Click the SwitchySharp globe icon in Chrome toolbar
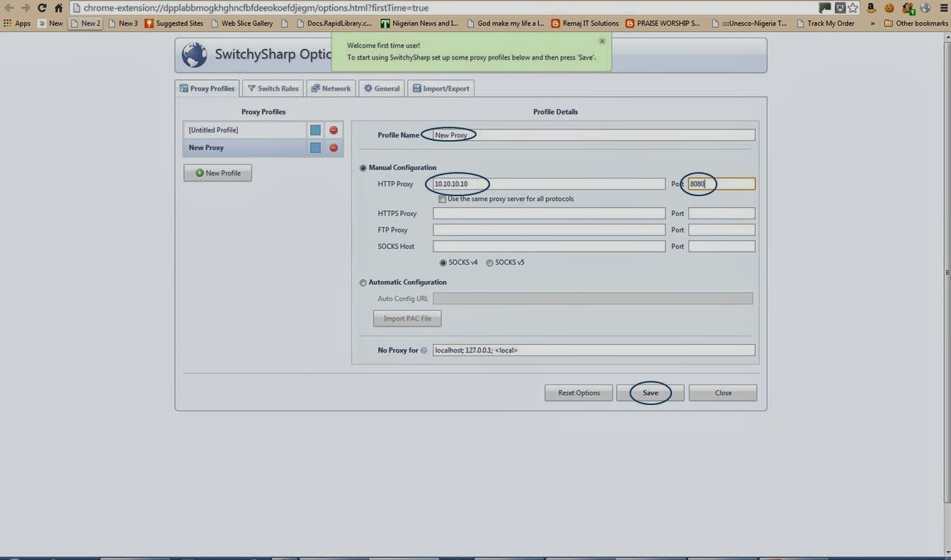Screen dimensions: 951x560 click(925, 8)
